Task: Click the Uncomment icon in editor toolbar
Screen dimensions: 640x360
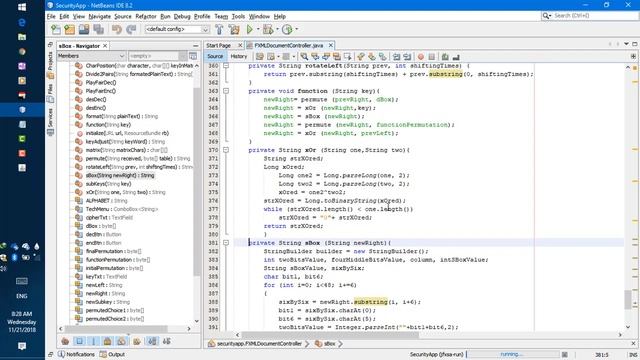Action: pyautogui.click(x=456, y=57)
